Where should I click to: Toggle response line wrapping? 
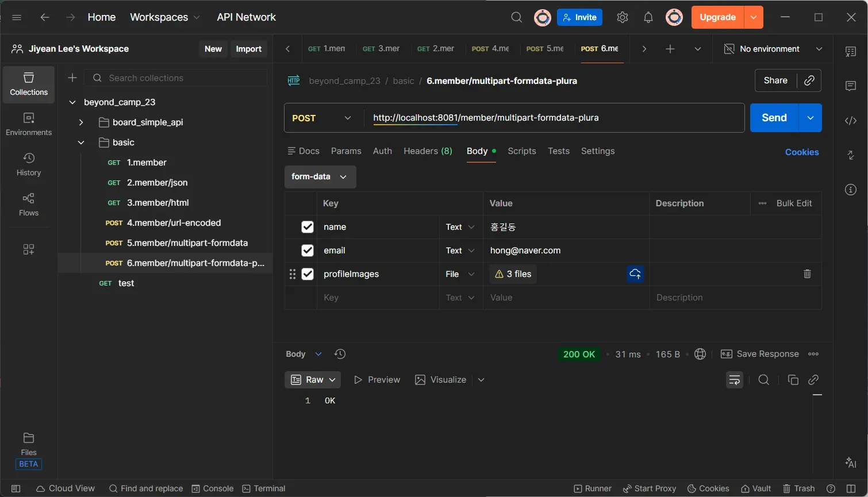[735, 380]
